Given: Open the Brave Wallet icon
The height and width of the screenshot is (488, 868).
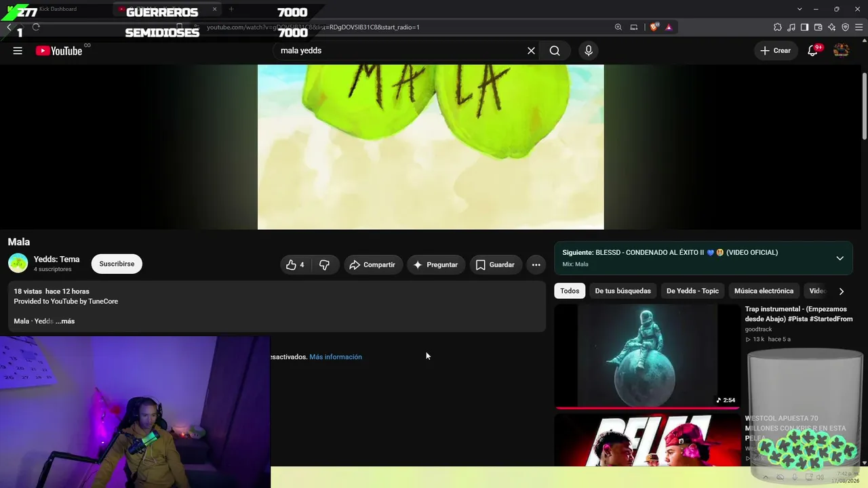Looking at the screenshot, I should [x=818, y=27].
